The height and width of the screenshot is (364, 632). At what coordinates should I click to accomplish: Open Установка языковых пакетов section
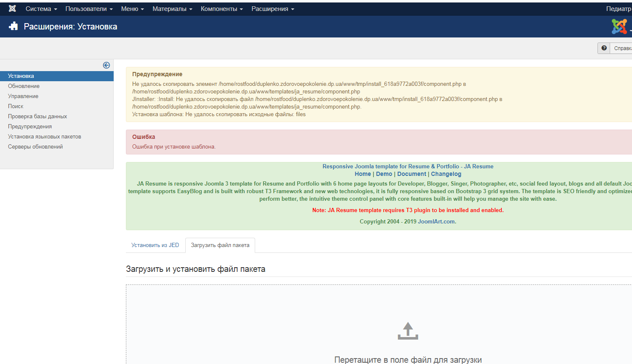(45, 137)
